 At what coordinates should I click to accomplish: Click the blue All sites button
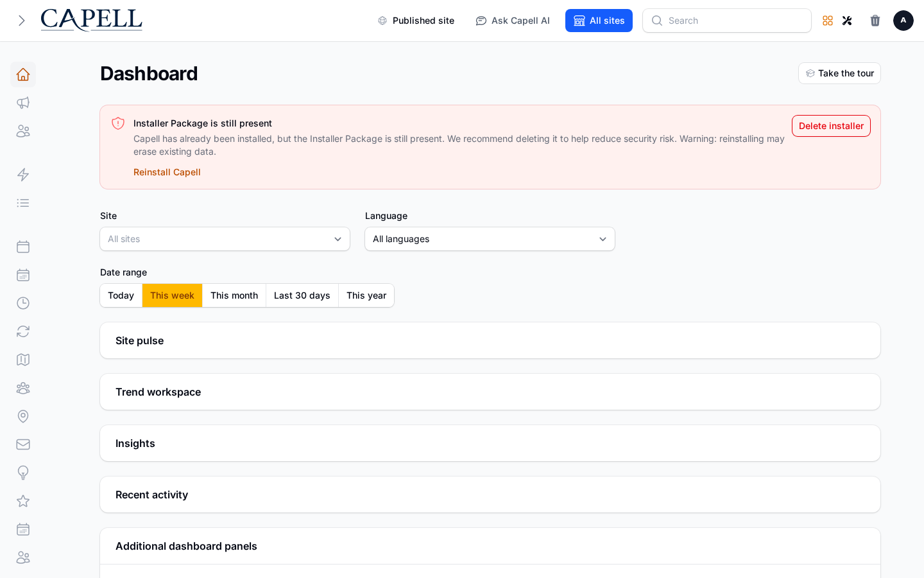click(x=599, y=21)
